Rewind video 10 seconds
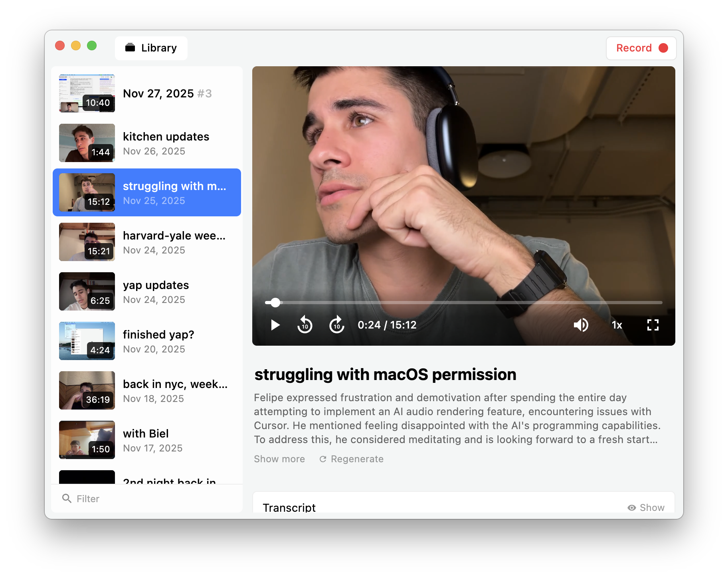 coord(305,325)
